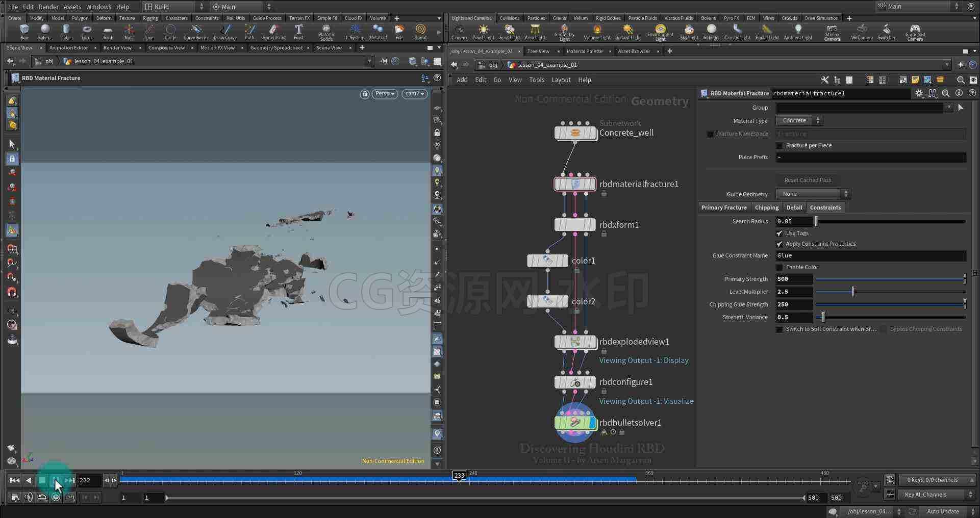Enable Switch to Soft Constraint option
980x518 pixels.
pos(780,329)
